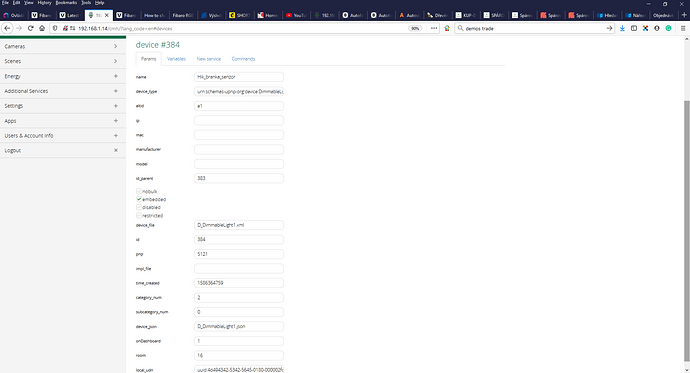Switch to the Variables tab
The image size is (690, 373).
pyautogui.click(x=176, y=59)
